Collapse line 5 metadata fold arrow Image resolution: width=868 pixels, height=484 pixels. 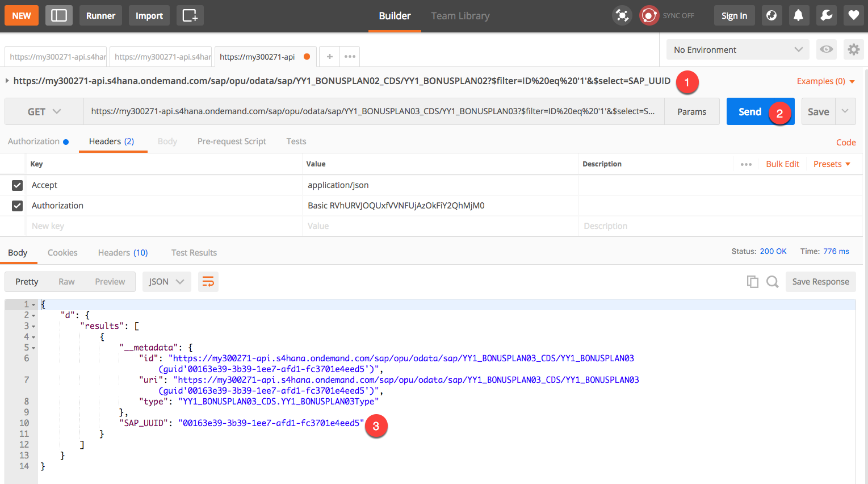point(33,348)
